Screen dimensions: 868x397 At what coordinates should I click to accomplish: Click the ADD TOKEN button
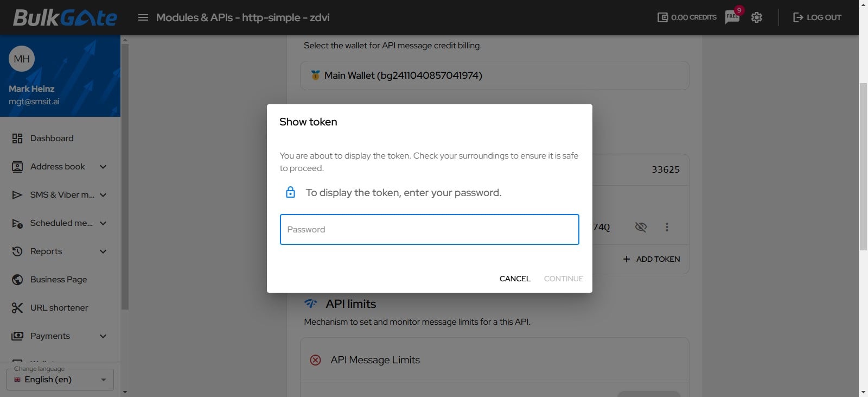pos(650,259)
